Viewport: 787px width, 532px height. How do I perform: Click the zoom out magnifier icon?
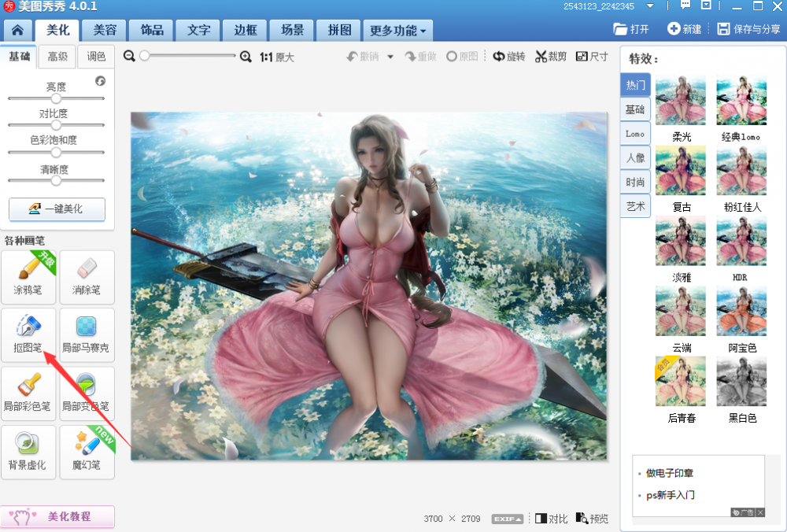pyautogui.click(x=129, y=56)
